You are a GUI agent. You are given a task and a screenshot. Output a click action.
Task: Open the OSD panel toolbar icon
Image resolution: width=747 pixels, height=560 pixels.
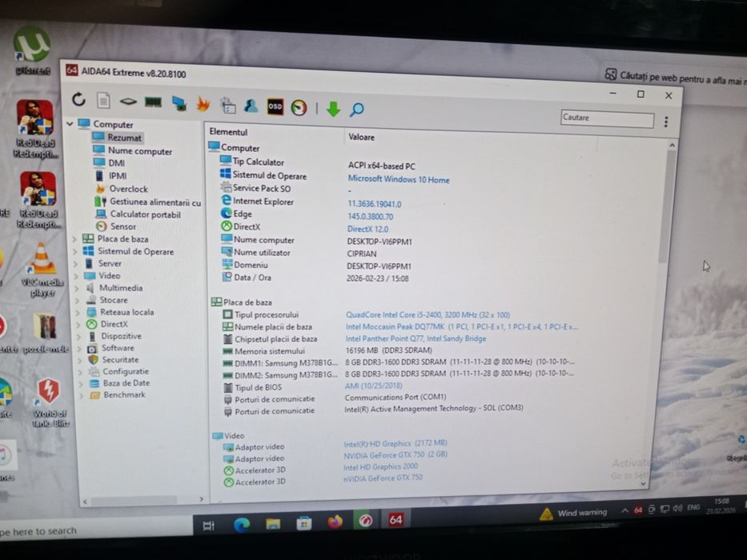tap(275, 106)
